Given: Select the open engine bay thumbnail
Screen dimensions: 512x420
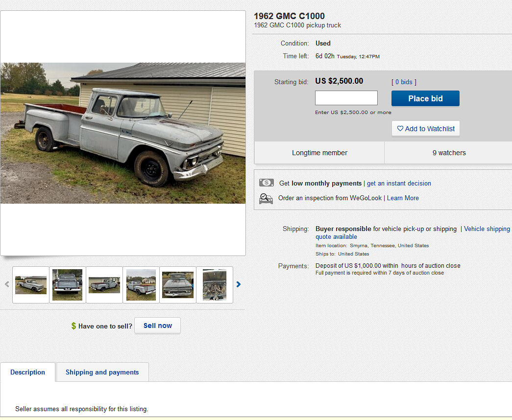Looking at the screenshot, I should click(215, 285).
